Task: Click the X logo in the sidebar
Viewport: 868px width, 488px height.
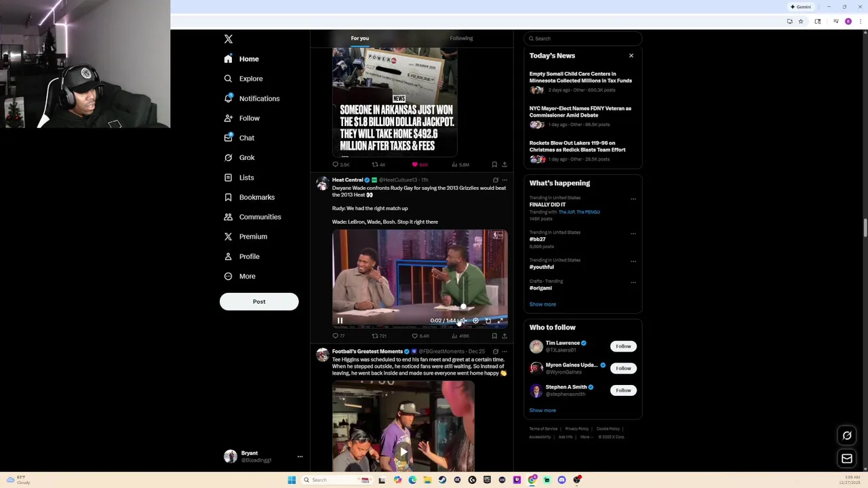Action: pyautogui.click(x=229, y=39)
